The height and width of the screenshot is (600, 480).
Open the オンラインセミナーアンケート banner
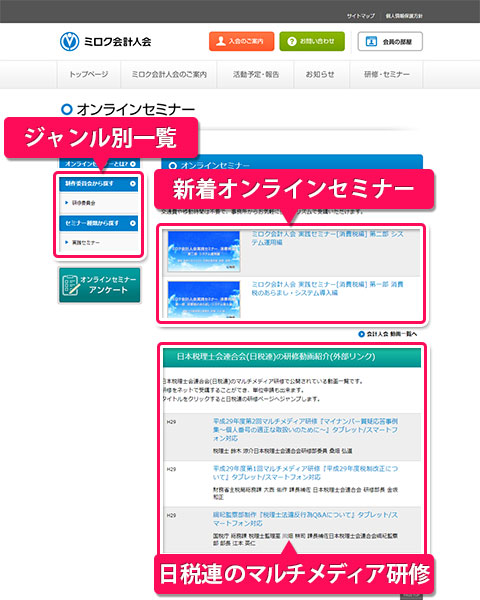click(x=100, y=285)
